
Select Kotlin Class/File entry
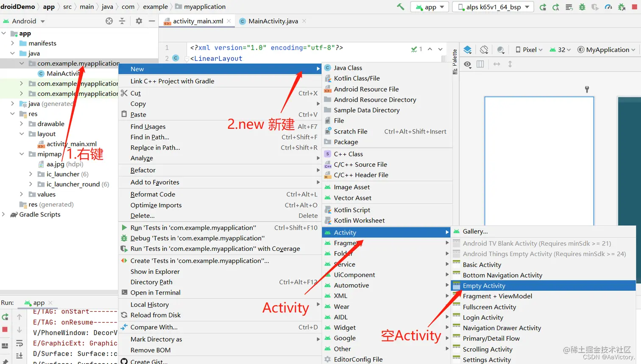click(x=387, y=78)
